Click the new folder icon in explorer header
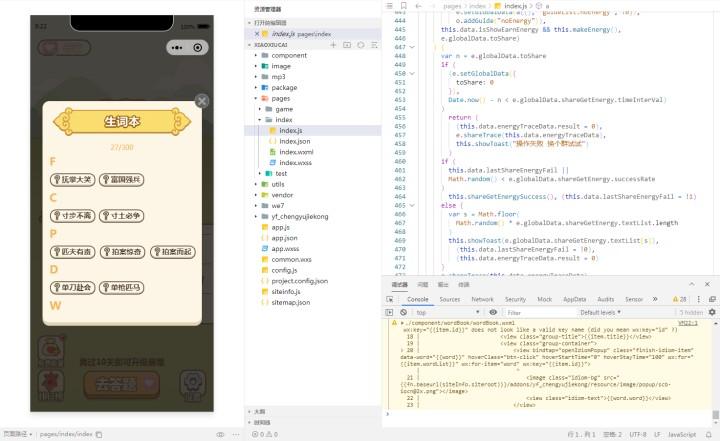 (346, 45)
